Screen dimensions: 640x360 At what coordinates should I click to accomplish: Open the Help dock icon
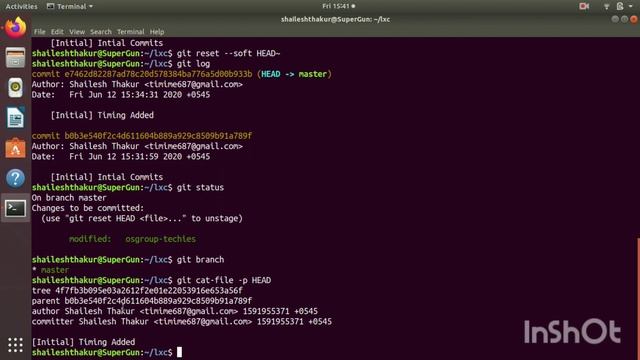tap(16, 178)
